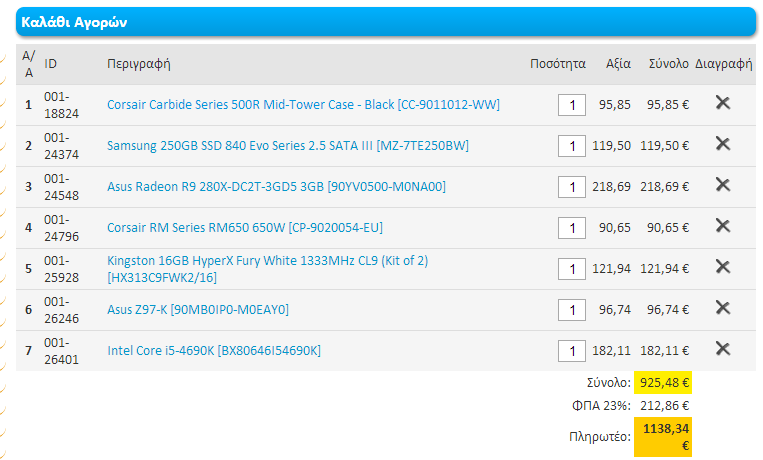This screenshot has height=460, width=763.
Task: Open Corsair Carbide Series 500R product link
Action: pos(303,105)
